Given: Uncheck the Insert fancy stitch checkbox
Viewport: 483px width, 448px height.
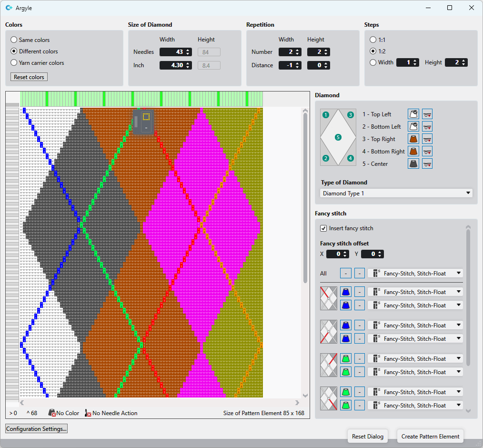Looking at the screenshot, I should point(324,228).
